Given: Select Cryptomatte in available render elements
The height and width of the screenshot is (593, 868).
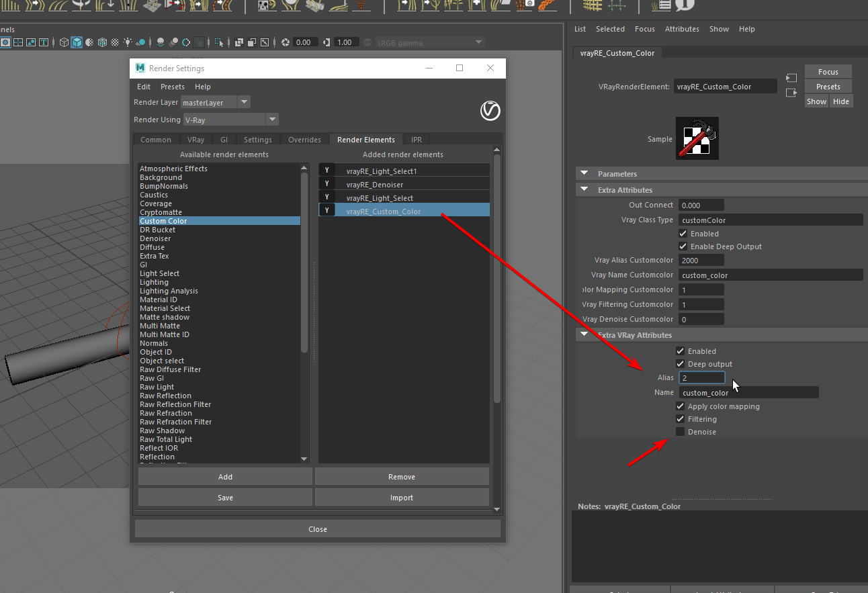Looking at the screenshot, I should (161, 212).
